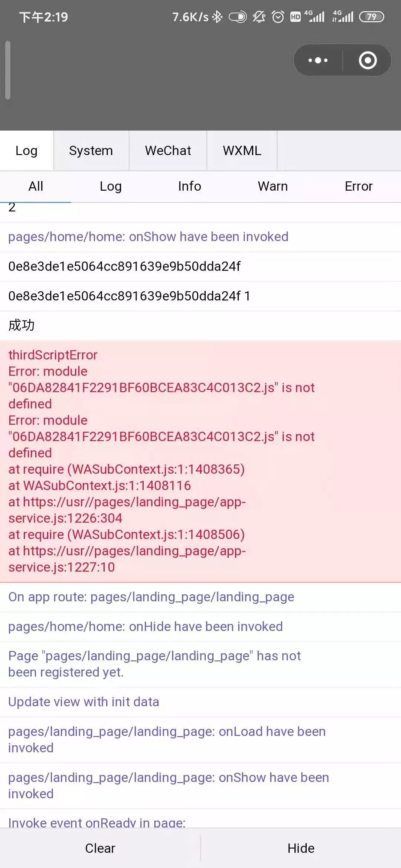Viewport: 401px width, 868px height.
Task: Tap the toggle-shaped status bar icon
Action: (238, 17)
